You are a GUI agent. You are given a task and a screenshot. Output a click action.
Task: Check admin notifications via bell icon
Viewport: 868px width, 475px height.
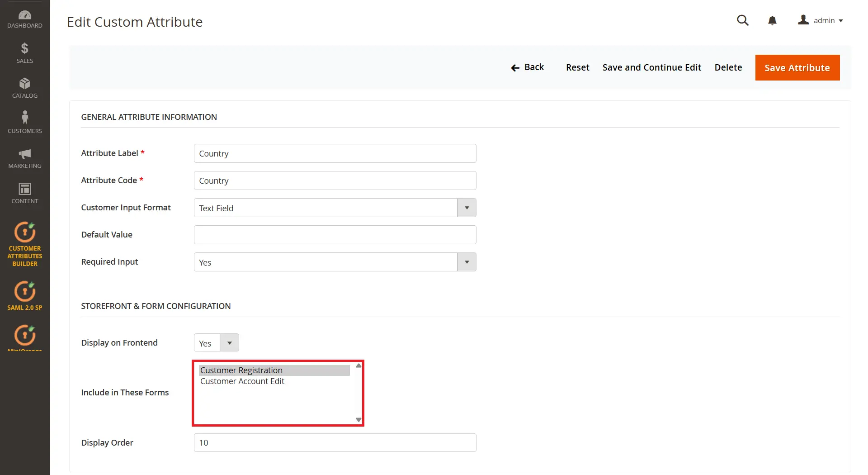click(772, 20)
